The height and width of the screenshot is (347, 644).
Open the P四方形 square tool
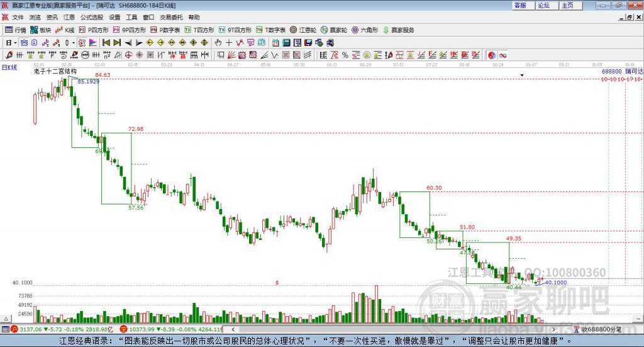coord(94,30)
